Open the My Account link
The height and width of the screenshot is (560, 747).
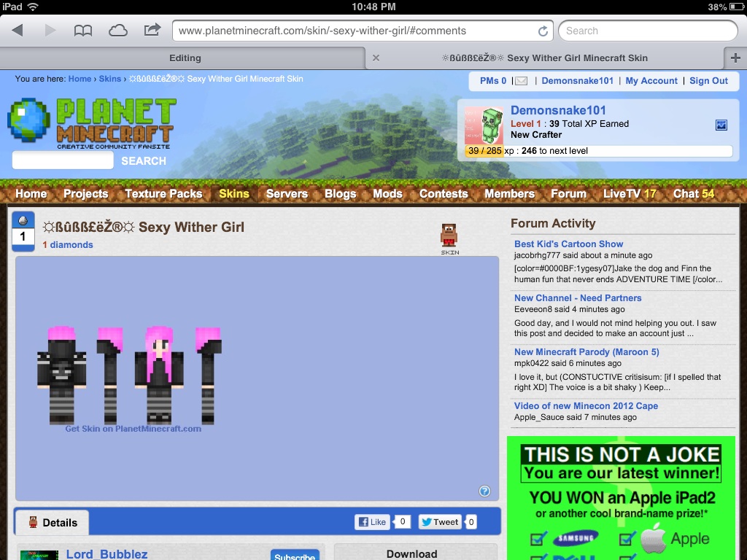[x=651, y=81]
